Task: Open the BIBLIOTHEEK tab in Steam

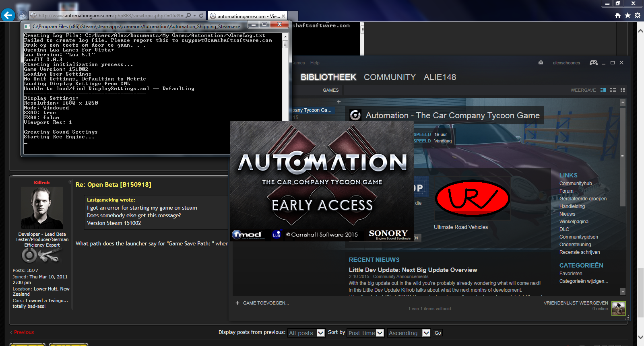Action: [328, 77]
